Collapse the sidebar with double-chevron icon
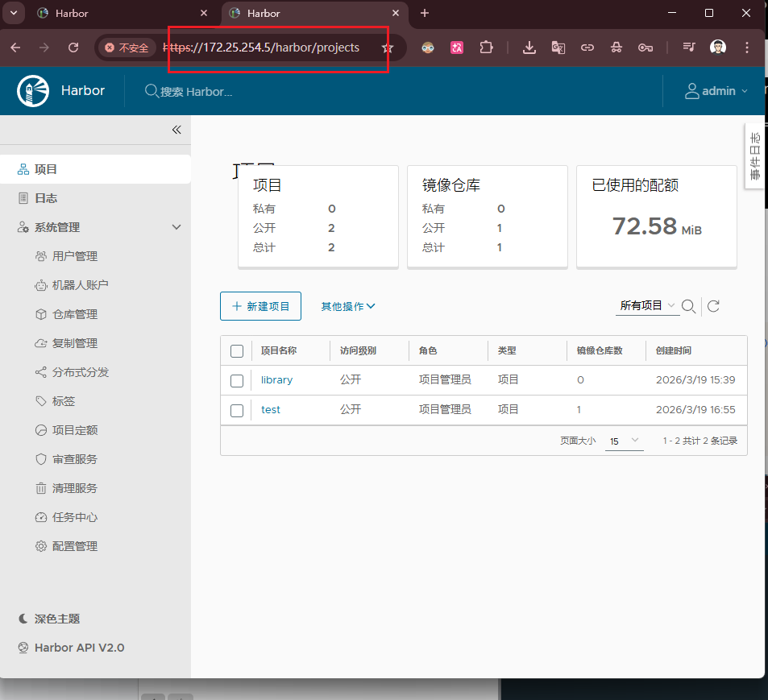This screenshot has width=768, height=700. tap(176, 130)
